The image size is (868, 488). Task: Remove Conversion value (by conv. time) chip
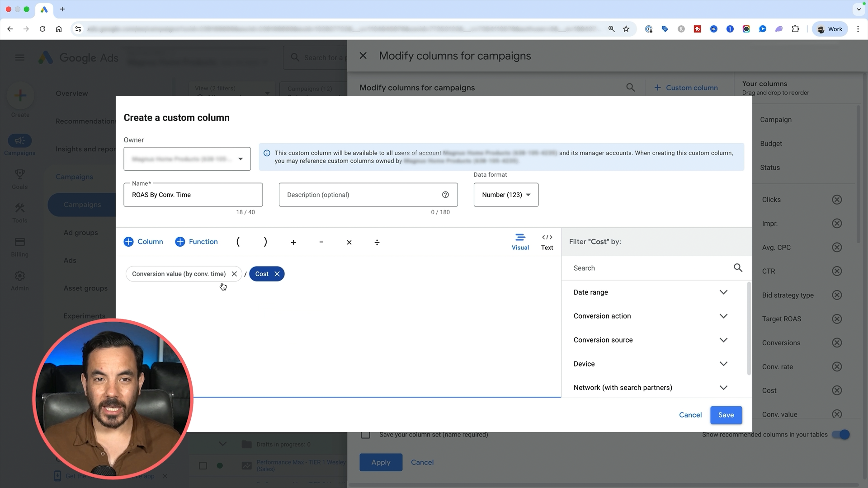pyautogui.click(x=234, y=274)
